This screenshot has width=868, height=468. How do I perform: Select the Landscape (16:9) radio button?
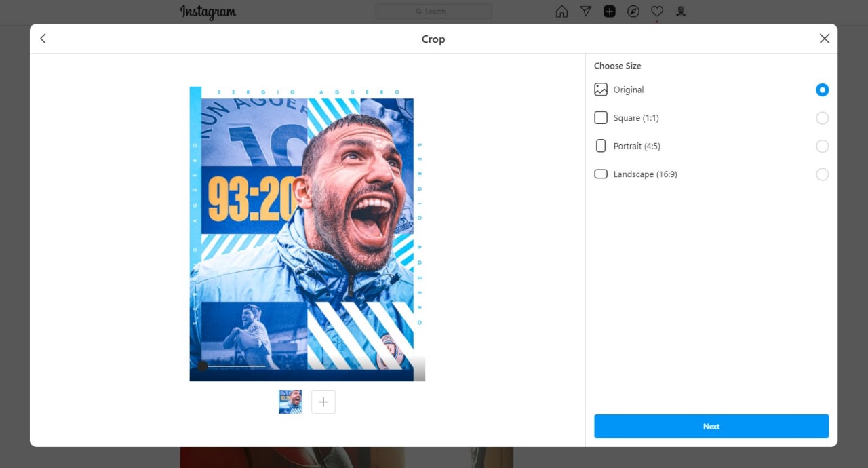822,174
